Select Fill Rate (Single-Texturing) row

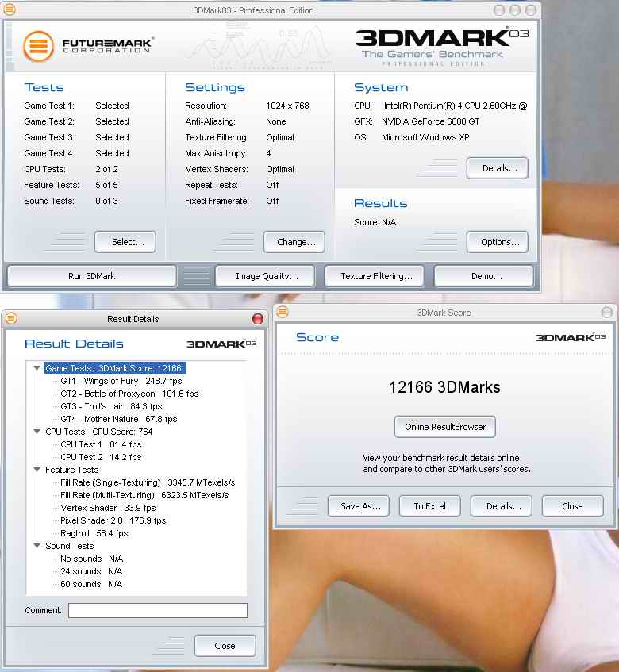[148, 482]
